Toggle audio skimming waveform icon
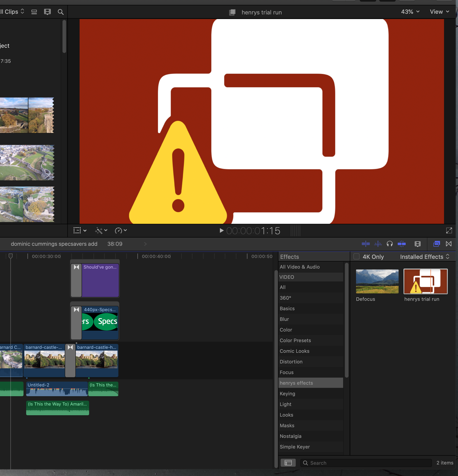458x476 pixels. click(x=378, y=244)
